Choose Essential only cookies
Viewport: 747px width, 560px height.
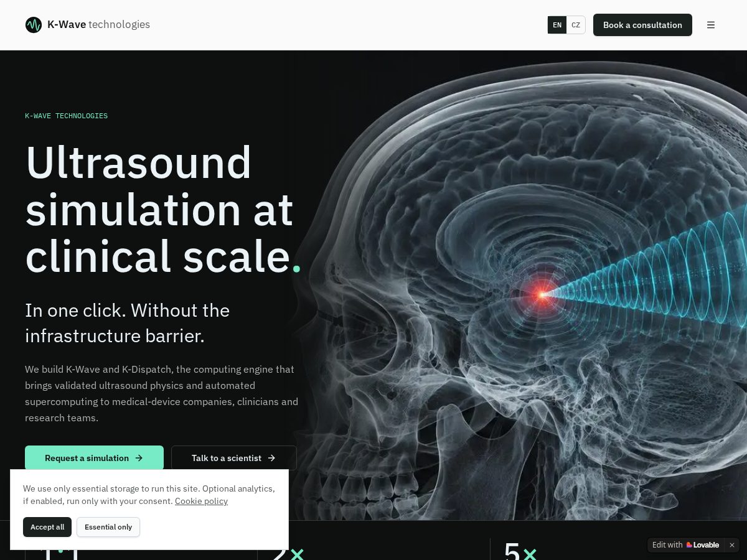click(x=108, y=527)
